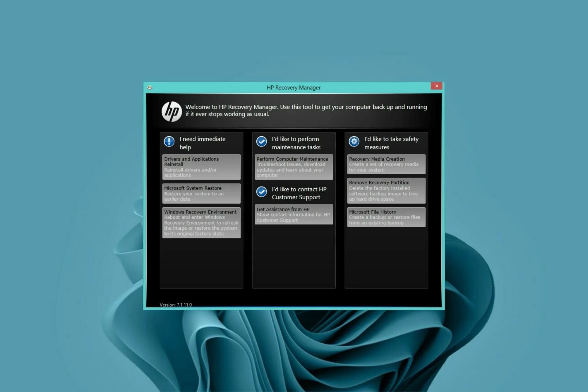Click the checkmark icon beside contact HP
The image size is (588, 392).
point(262,192)
